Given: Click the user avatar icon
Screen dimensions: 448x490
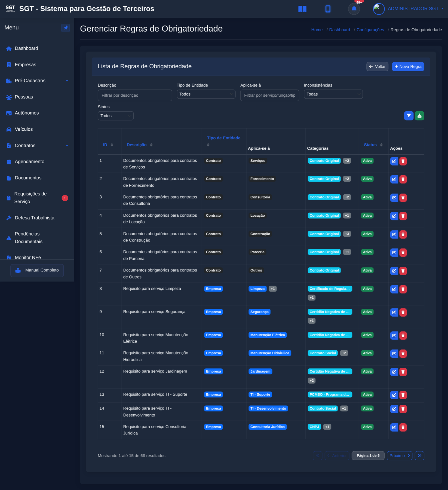Looking at the screenshot, I should pos(379,9).
